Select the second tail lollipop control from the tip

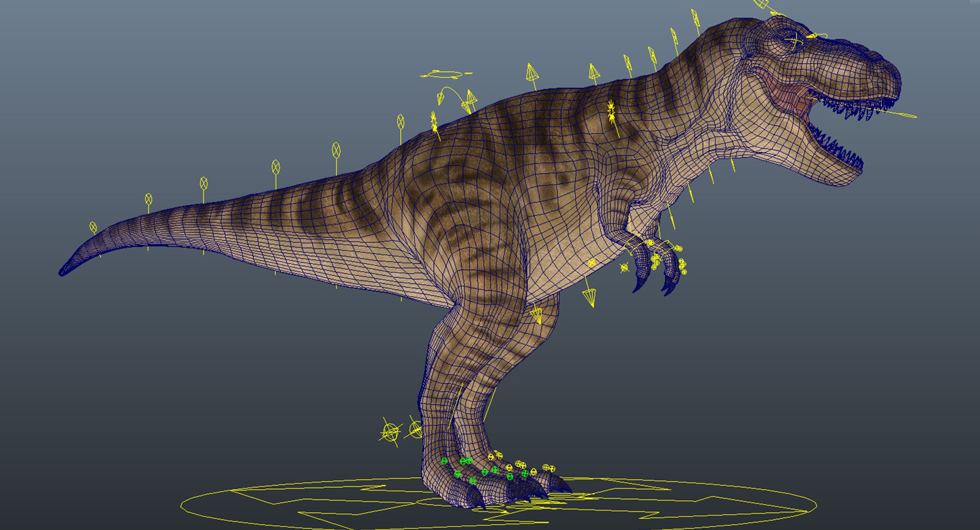click(149, 199)
